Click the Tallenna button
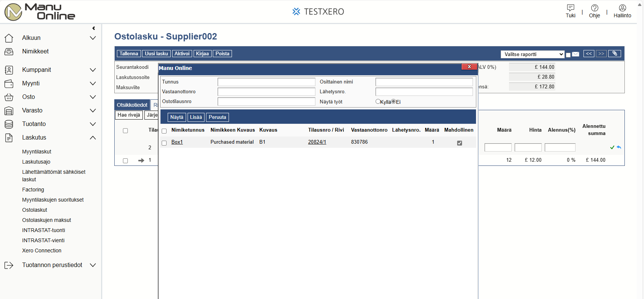The width and height of the screenshot is (644, 299). click(x=129, y=54)
